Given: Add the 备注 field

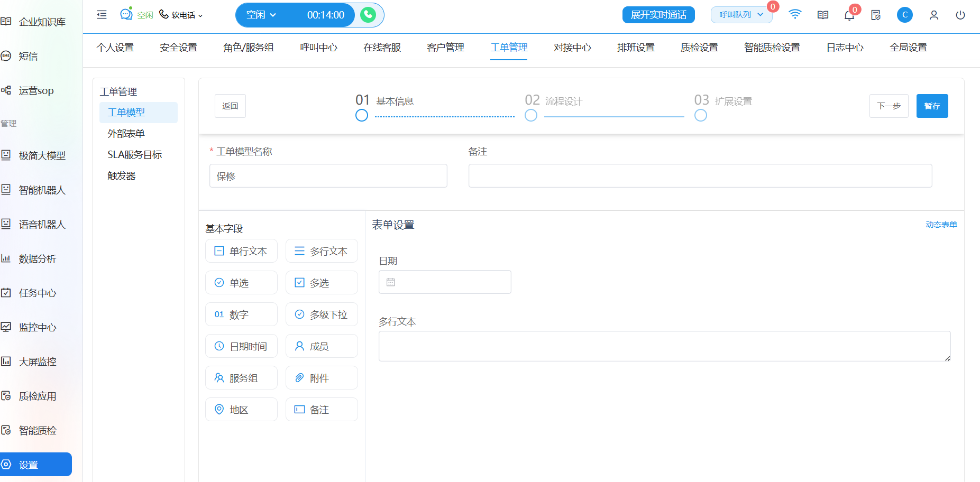Looking at the screenshot, I should point(322,410).
